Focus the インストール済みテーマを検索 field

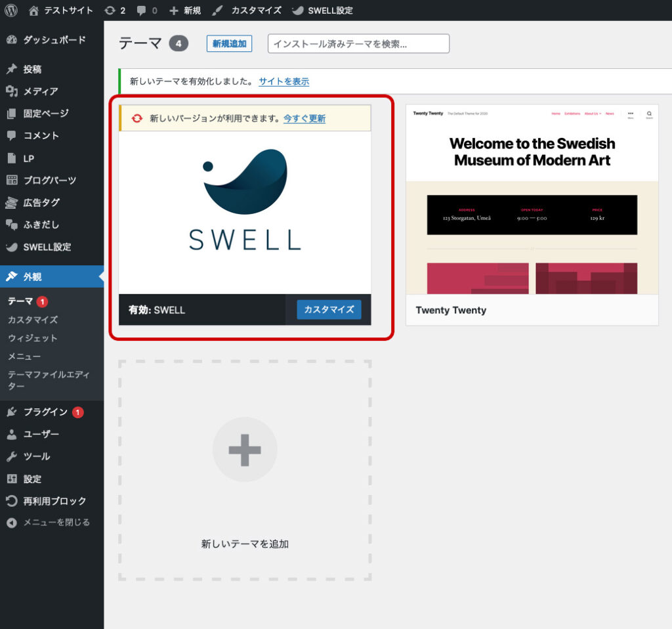point(359,44)
